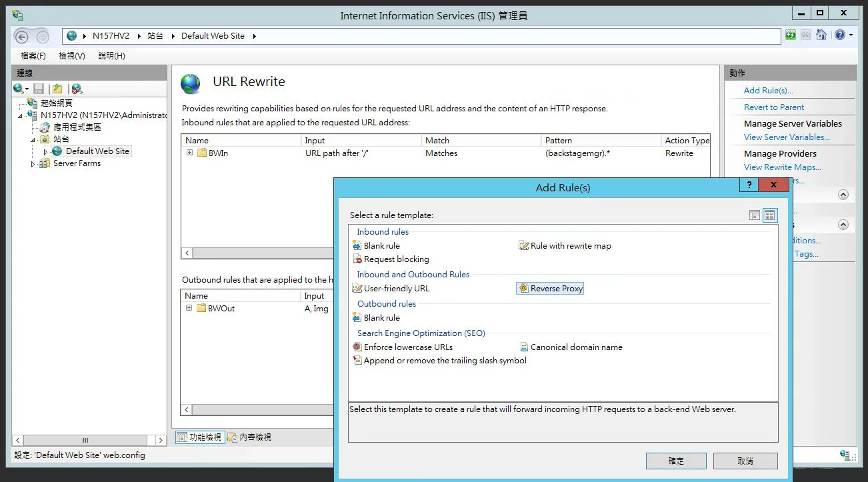This screenshot has height=482, width=868.
Task: Click the BWOut folder icon
Action: pos(202,308)
